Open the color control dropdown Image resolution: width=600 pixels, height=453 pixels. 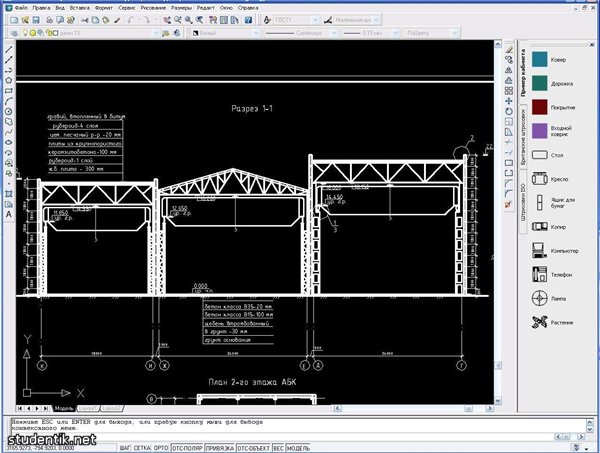point(256,33)
